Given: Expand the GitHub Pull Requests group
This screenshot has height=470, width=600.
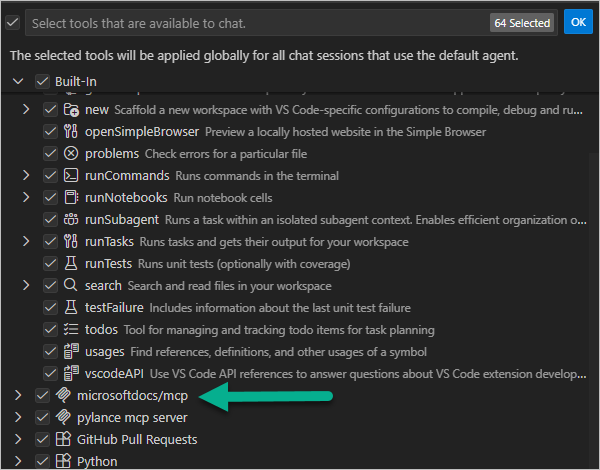Looking at the screenshot, I should (18, 440).
